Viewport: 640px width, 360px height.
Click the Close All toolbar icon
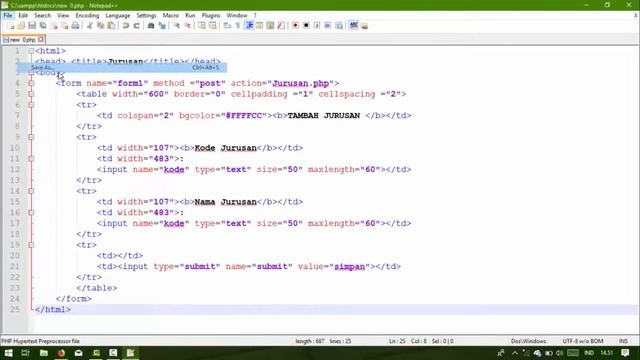(x=64, y=26)
